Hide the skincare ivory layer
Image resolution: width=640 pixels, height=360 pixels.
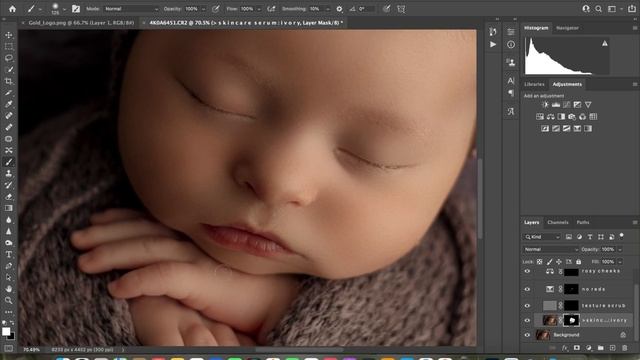click(x=527, y=320)
